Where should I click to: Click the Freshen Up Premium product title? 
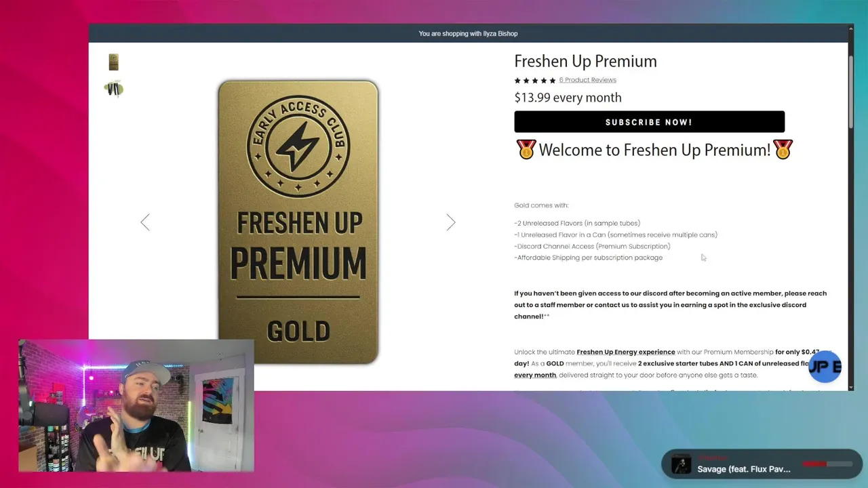pos(585,61)
